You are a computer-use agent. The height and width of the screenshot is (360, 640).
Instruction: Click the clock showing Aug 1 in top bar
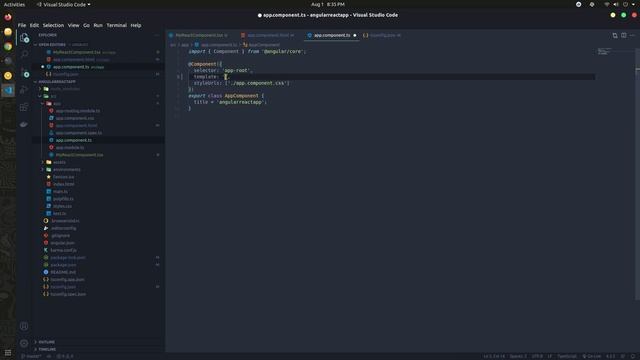(x=328, y=4)
